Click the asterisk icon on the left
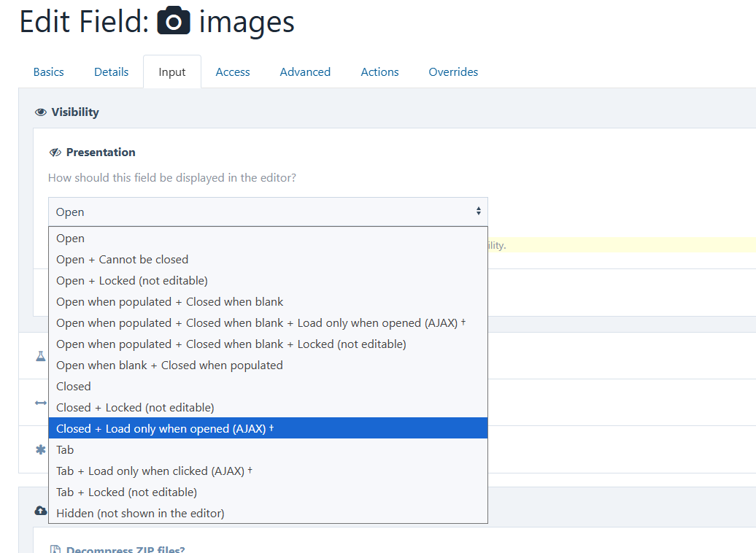The image size is (756, 553). tap(41, 450)
